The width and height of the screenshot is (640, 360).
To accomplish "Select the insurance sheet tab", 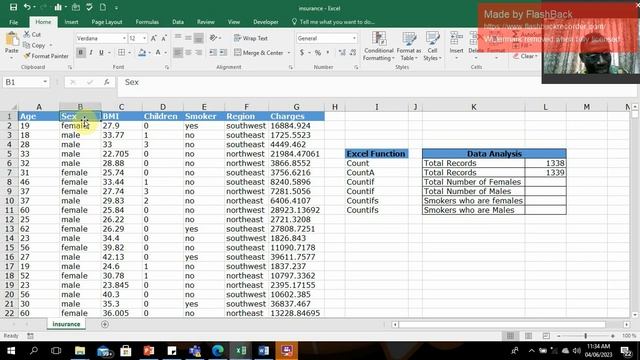I will coord(66,324).
